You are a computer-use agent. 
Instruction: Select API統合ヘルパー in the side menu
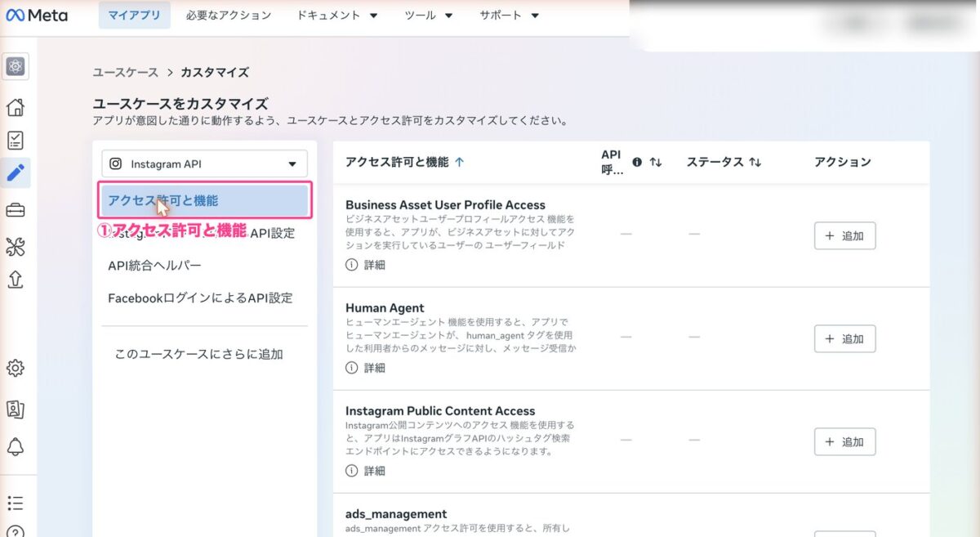tap(154, 266)
